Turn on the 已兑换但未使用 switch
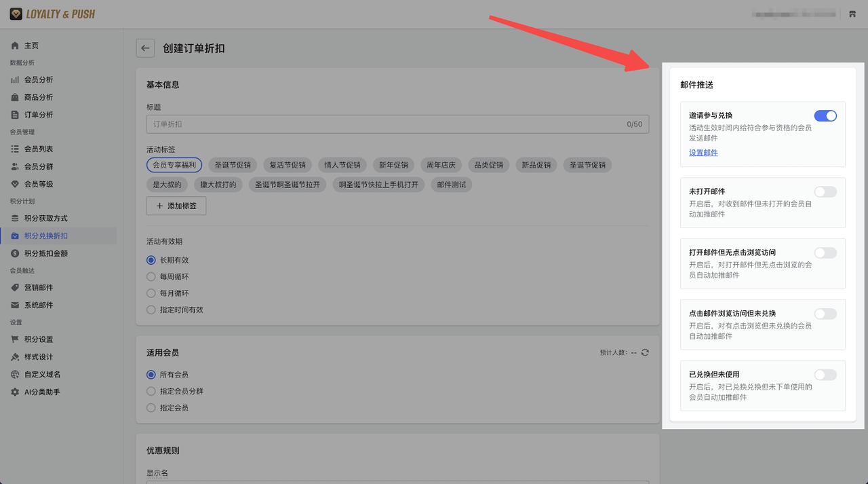868x484 pixels. (x=825, y=375)
